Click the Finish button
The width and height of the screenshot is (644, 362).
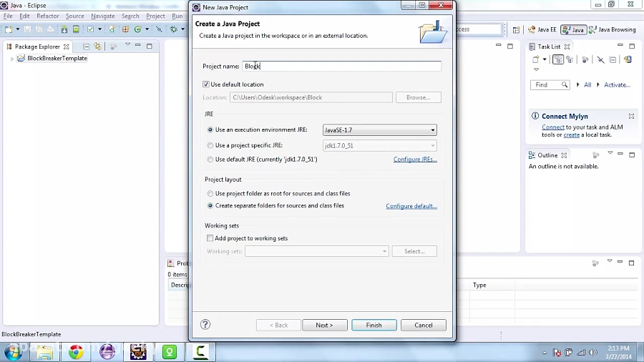374,325
